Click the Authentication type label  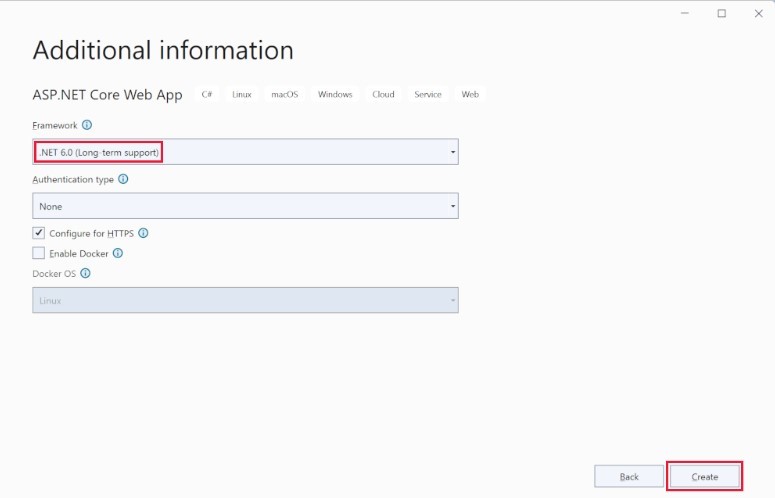coord(73,180)
